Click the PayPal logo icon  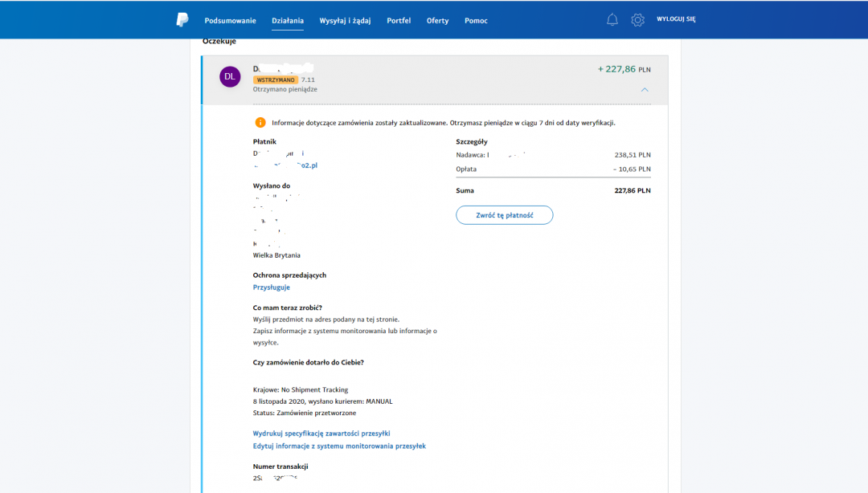[182, 20]
